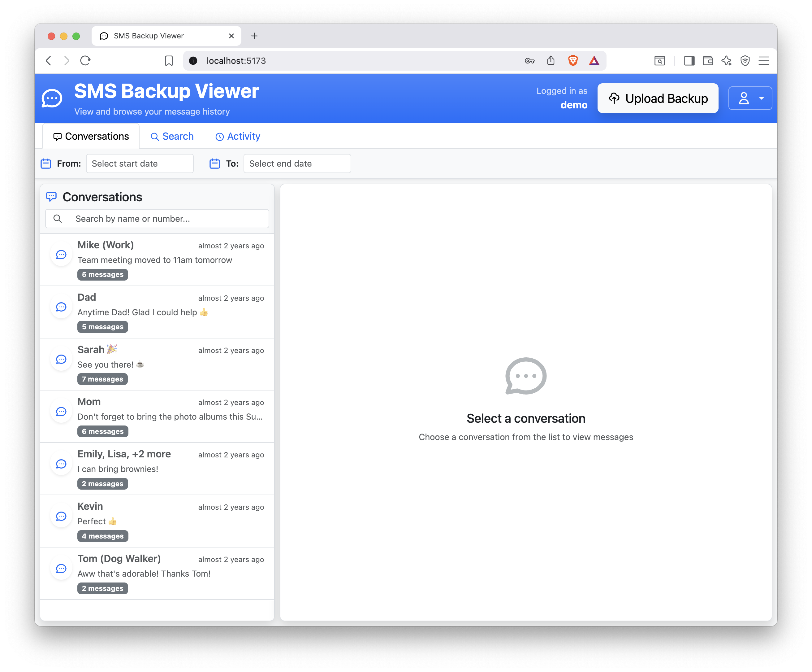Switch to the Conversations tab
The image size is (812, 672).
pos(91,136)
